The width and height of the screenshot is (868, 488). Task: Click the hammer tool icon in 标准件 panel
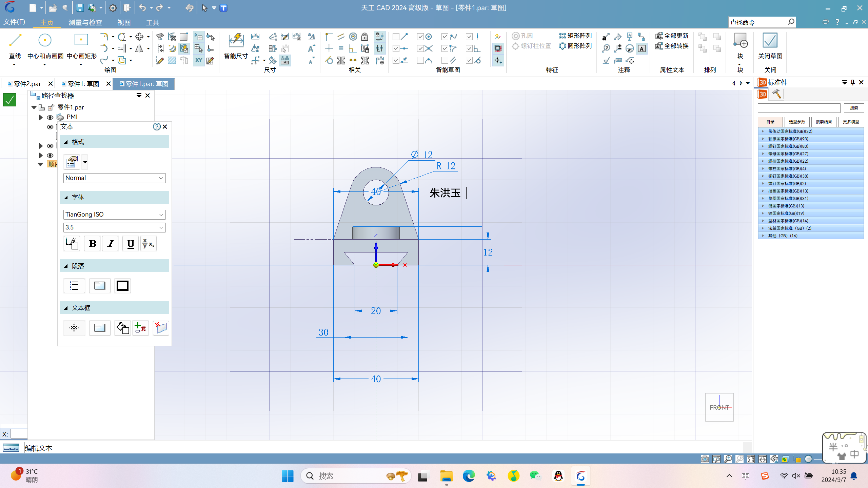[776, 94]
